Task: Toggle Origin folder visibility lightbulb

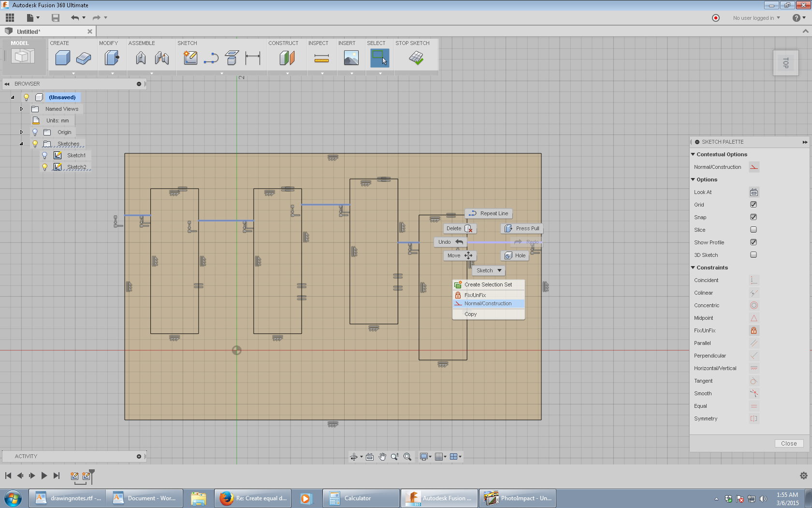Action: pyautogui.click(x=35, y=132)
